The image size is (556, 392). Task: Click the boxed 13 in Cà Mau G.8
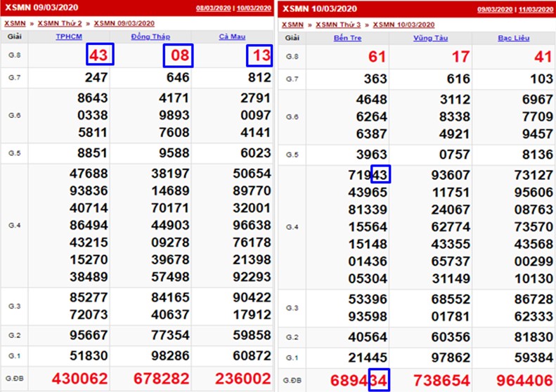click(259, 55)
